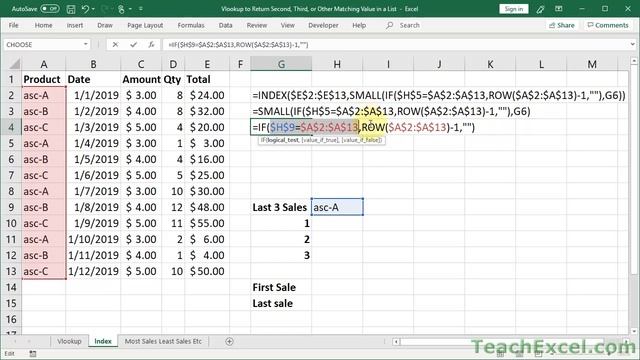Switch to the Formulas ribbon tab
Image resolution: width=640 pixels, height=360 pixels.
(191, 25)
